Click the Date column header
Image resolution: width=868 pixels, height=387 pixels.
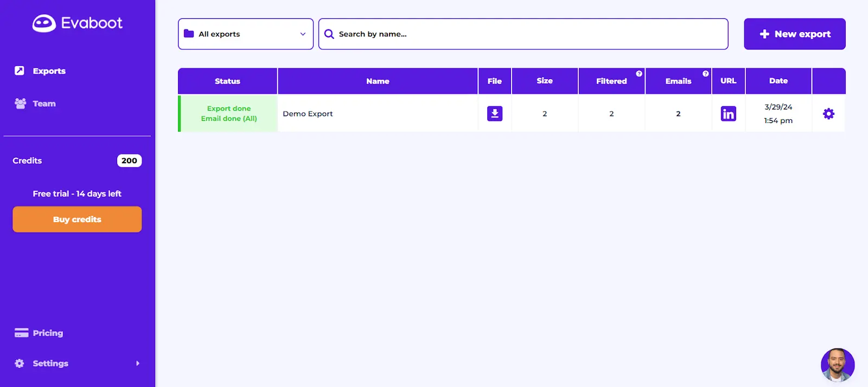pos(778,81)
